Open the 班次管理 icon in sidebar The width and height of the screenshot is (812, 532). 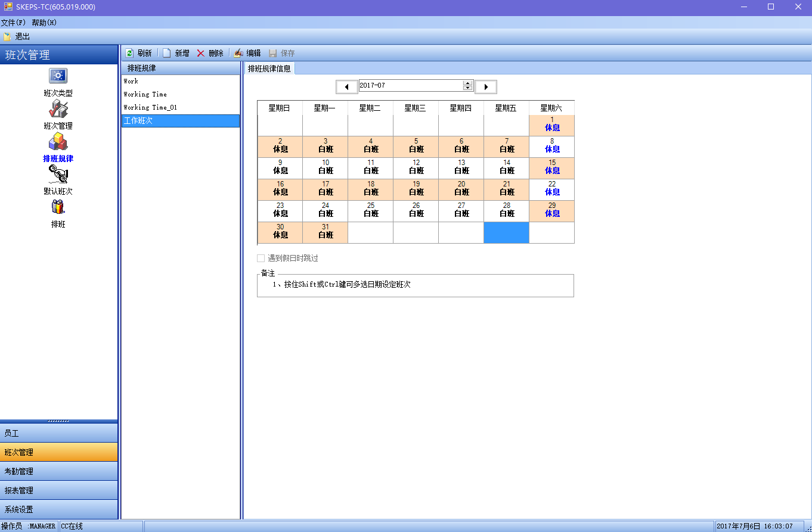pyautogui.click(x=58, y=109)
